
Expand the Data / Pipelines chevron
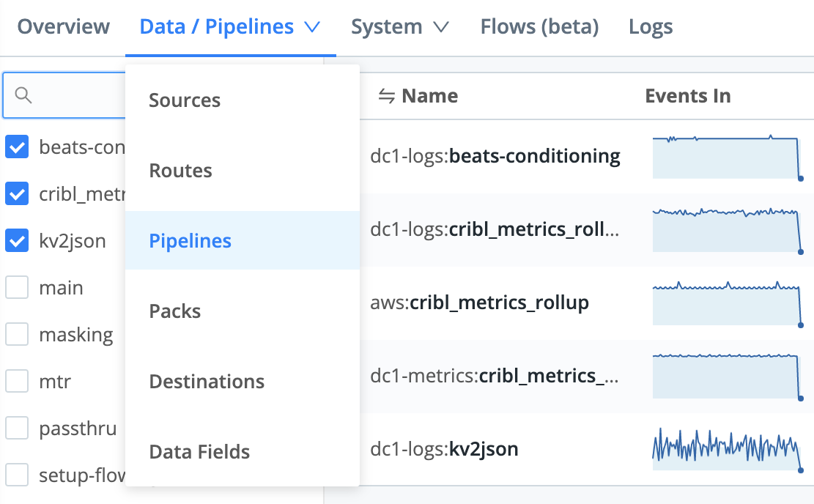[x=313, y=26]
